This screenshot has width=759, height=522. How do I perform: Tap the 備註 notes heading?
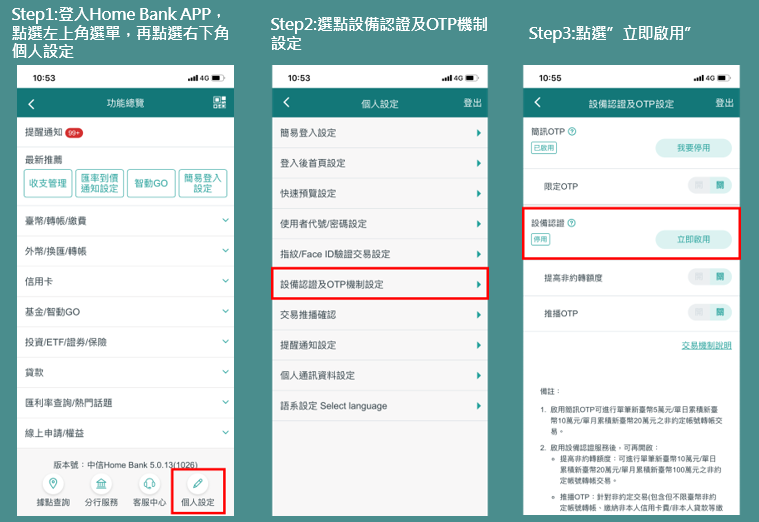[550, 391]
